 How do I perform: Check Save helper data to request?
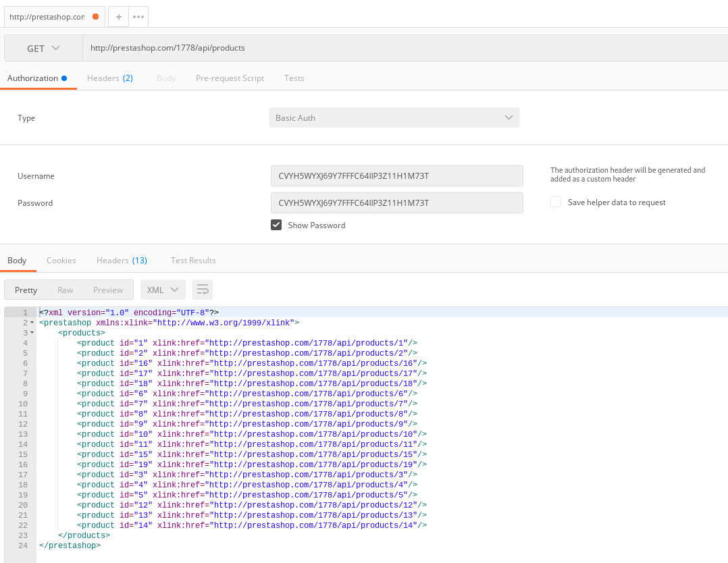[555, 202]
